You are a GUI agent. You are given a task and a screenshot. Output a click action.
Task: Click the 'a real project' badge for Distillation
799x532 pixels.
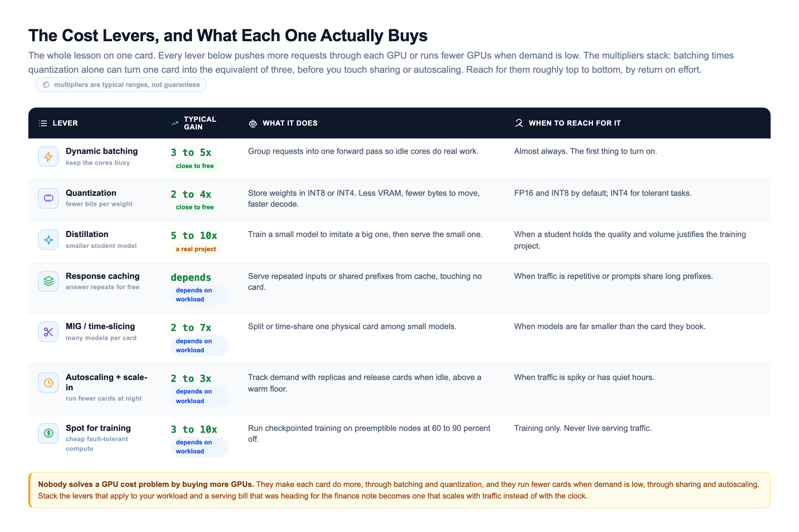(x=196, y=249)
